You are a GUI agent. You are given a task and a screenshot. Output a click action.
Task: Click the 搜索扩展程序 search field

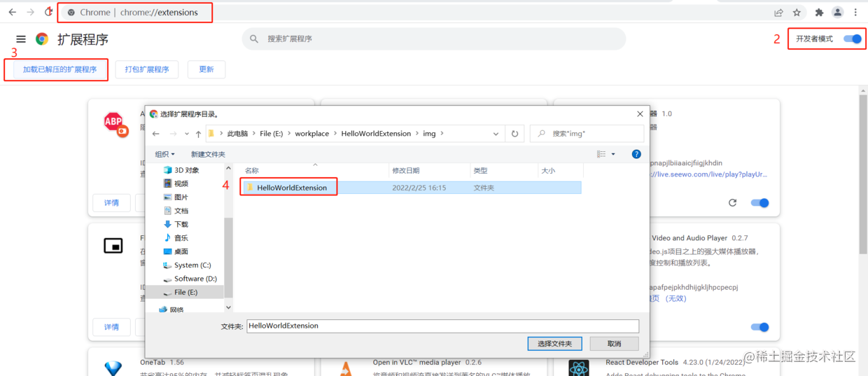434,39
